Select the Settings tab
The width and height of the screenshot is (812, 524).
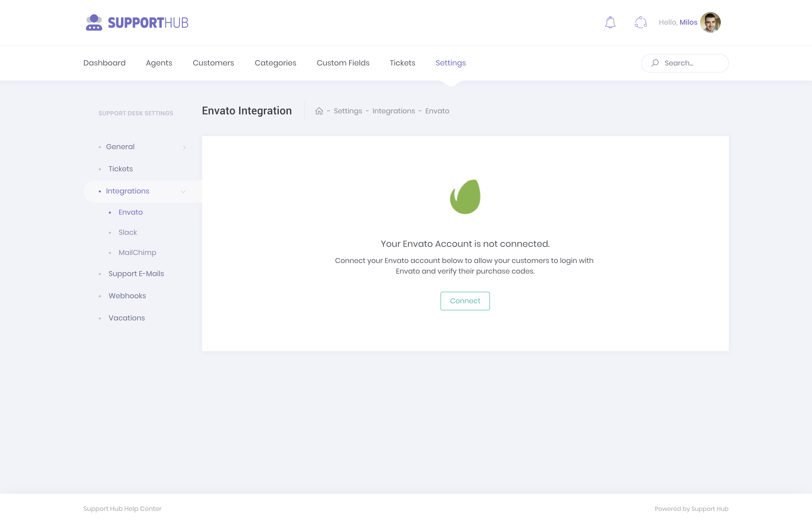(451, 63)
